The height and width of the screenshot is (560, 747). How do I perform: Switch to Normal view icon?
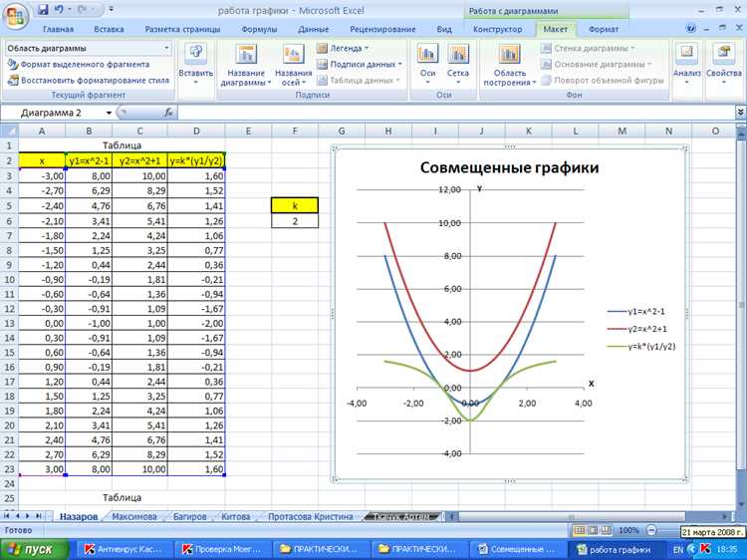pos(580,530)
